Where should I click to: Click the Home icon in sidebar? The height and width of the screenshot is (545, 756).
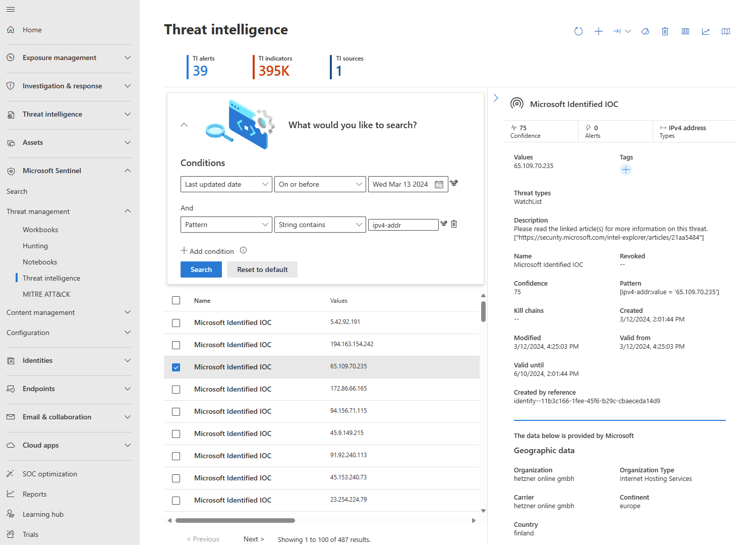pos(11,30)
